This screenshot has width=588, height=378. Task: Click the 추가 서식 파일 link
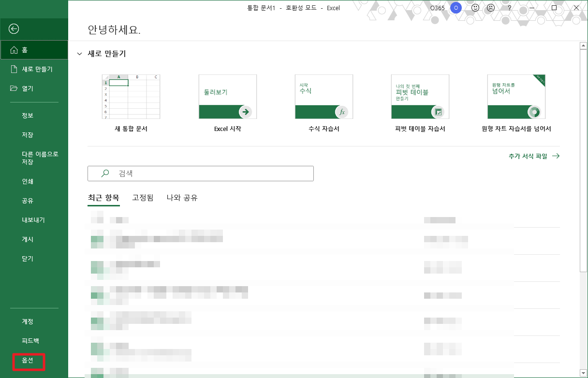point(534,156)
